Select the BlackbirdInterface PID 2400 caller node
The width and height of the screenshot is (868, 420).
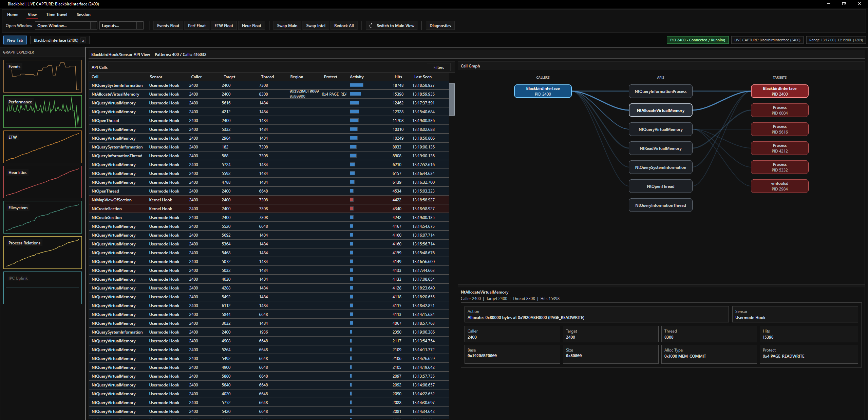pos(543,91)
